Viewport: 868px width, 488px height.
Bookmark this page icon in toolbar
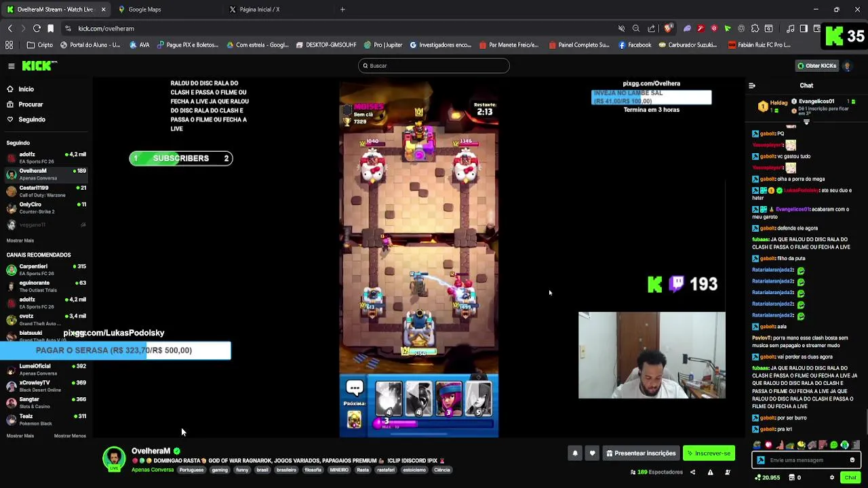[x=52, y=28]
